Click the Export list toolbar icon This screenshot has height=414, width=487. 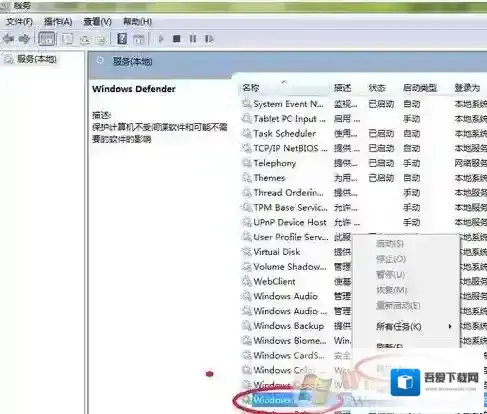[100, 39]
